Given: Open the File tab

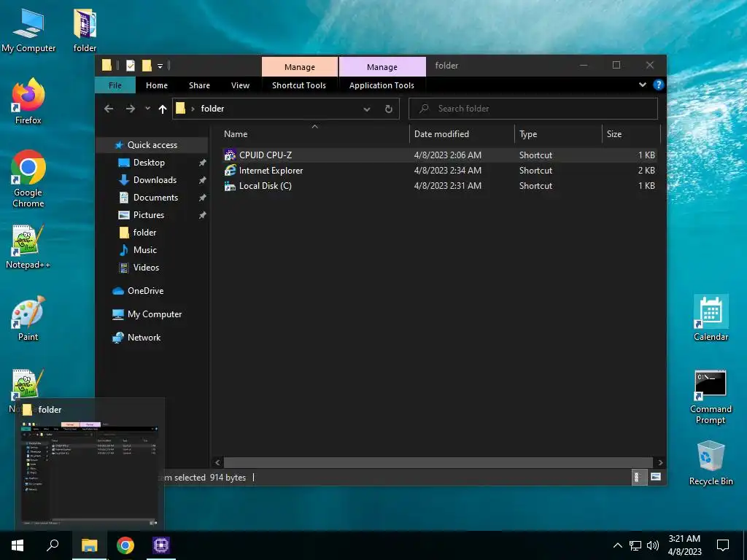Looking at the screenshot, I should tap(115, 85).
